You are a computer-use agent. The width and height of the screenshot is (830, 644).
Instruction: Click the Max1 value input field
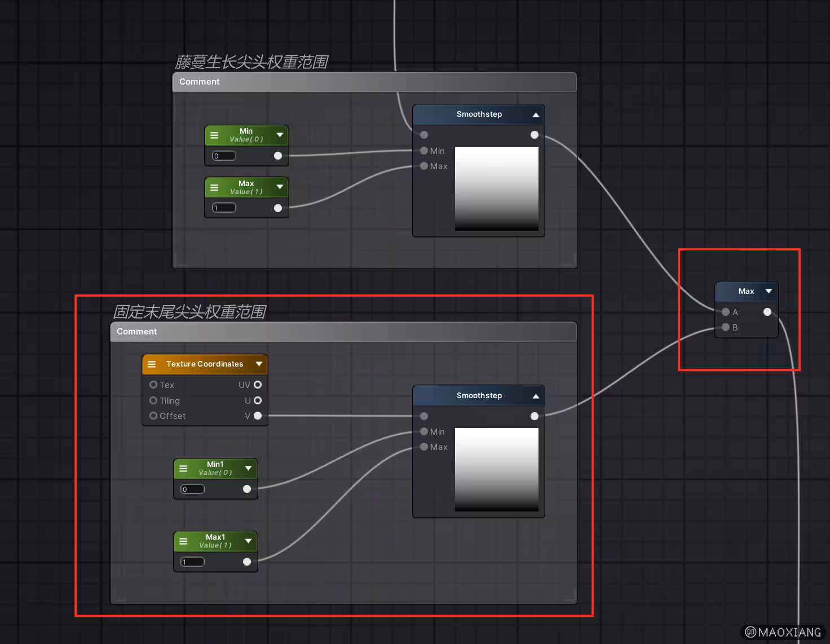click(193, 562)
